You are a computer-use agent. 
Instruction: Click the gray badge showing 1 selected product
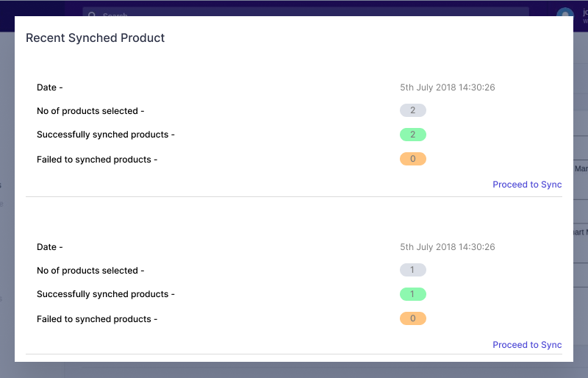413,270
